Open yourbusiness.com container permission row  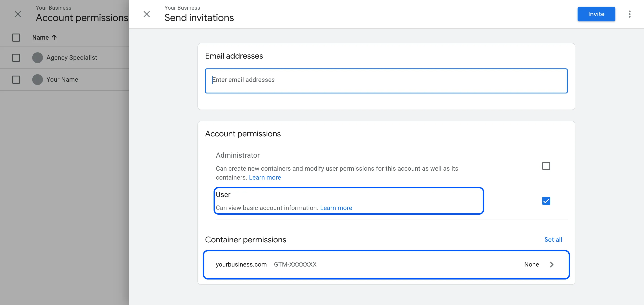pos(386,265)
